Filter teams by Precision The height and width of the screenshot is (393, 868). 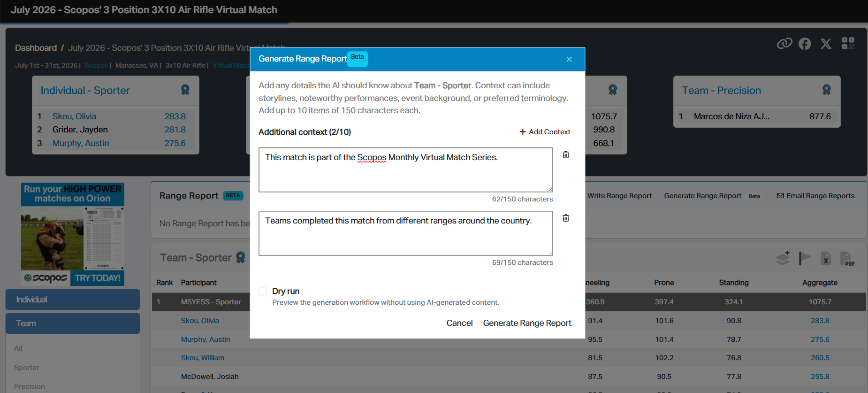(30, 386)
